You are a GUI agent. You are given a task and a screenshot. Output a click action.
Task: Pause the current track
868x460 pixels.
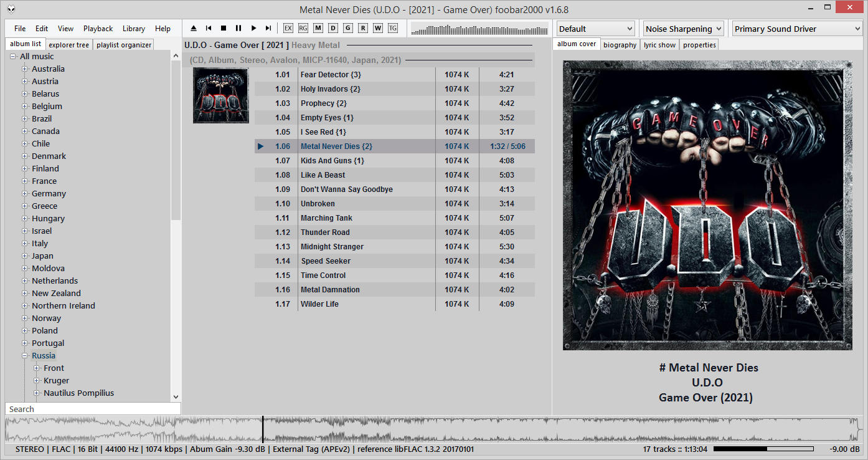pos(238,28)
